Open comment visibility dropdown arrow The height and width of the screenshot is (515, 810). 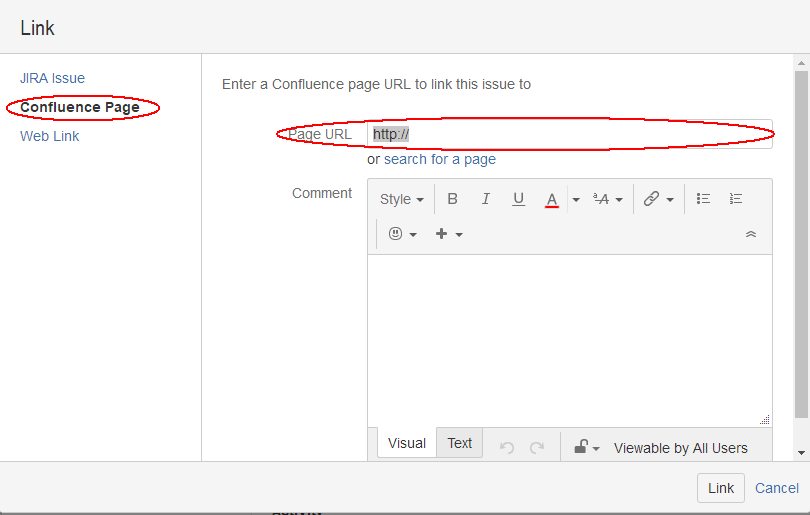point(596,448)
